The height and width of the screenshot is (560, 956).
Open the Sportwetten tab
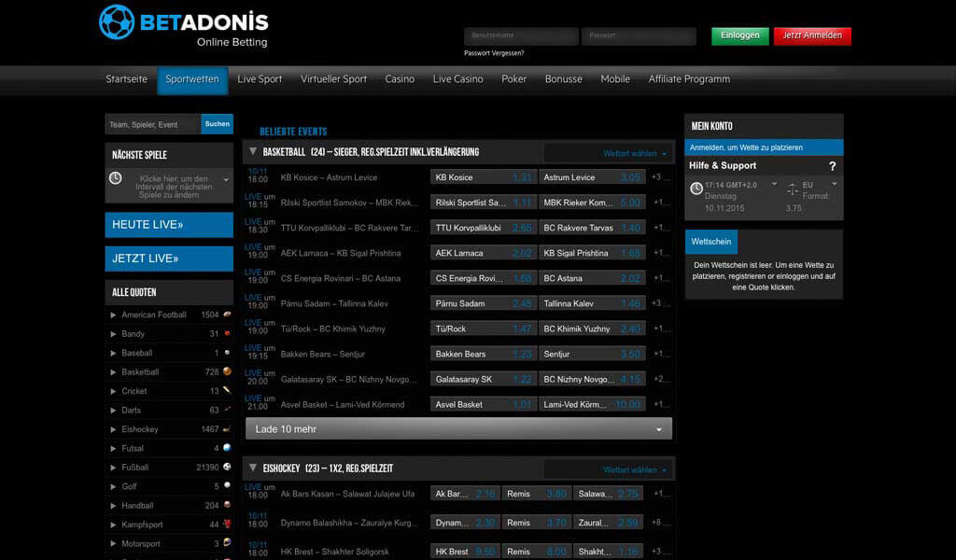[x=192, y=80]
